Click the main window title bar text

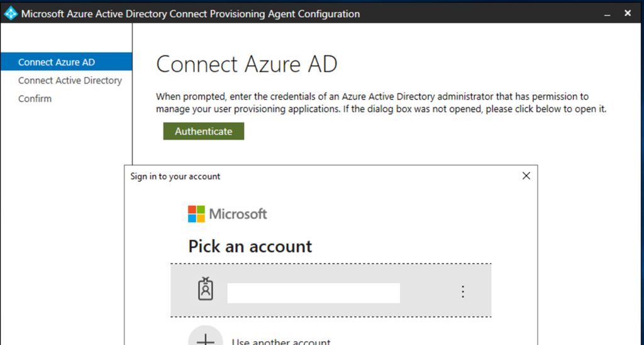pos(191,14)
